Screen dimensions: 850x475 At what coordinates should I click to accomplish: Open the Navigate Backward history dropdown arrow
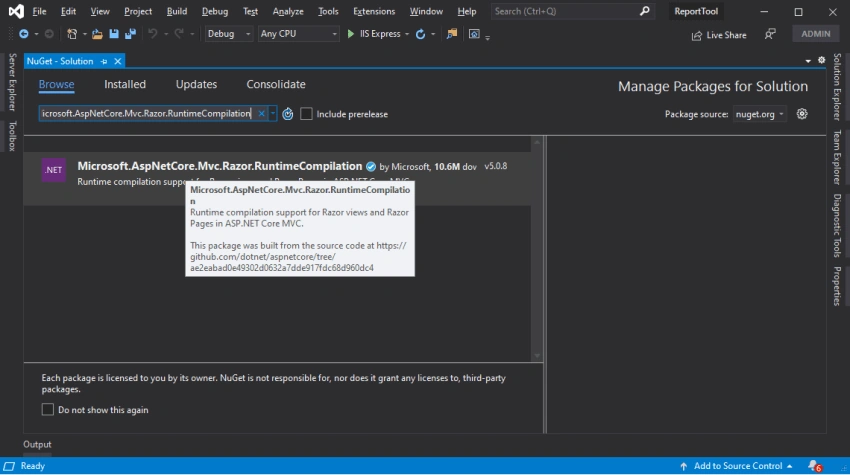36,34
